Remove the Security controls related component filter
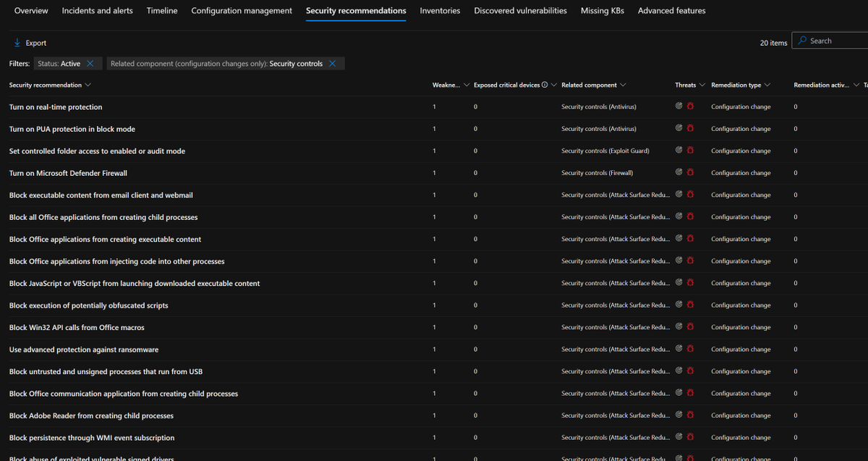This screenshot has width=868, height=461. [x=332, y=64]
